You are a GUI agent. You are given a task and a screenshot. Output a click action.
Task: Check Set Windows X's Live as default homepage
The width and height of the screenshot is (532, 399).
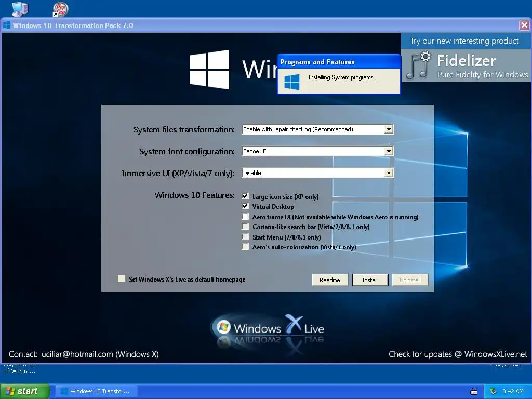122,279
